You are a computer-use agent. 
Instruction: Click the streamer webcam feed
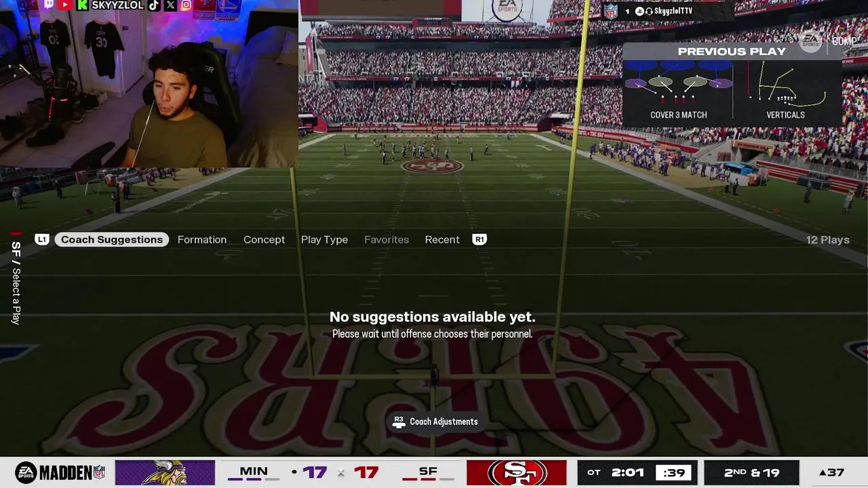tap(149, 85)
